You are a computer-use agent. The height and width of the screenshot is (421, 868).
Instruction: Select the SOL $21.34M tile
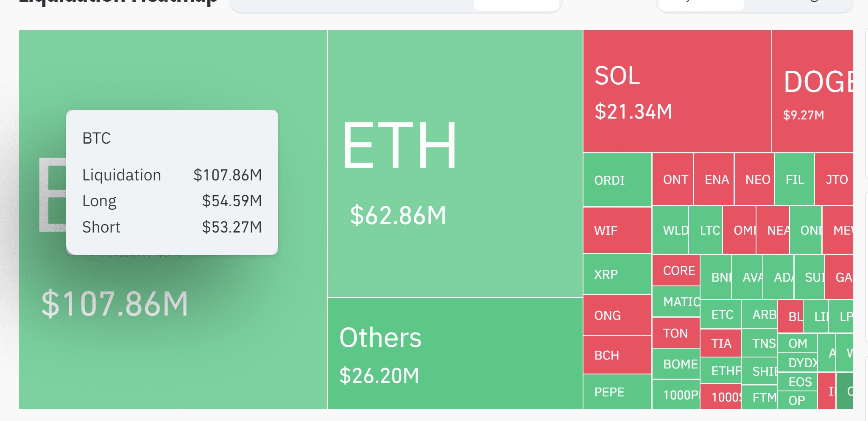click(677, 91)
